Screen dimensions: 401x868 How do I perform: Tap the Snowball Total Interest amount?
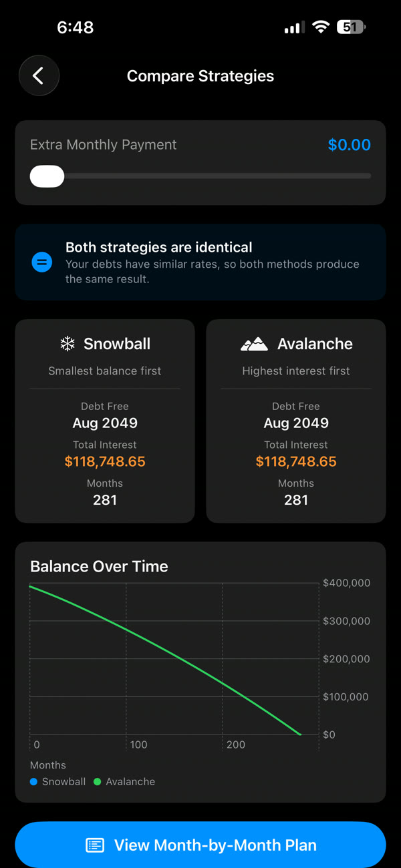[105, 461]
